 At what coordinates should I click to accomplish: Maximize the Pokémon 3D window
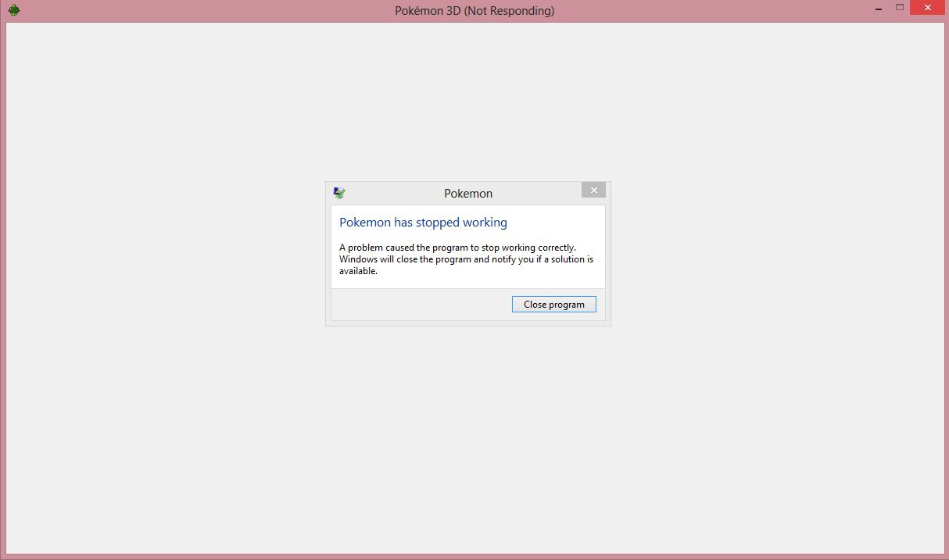900,7
